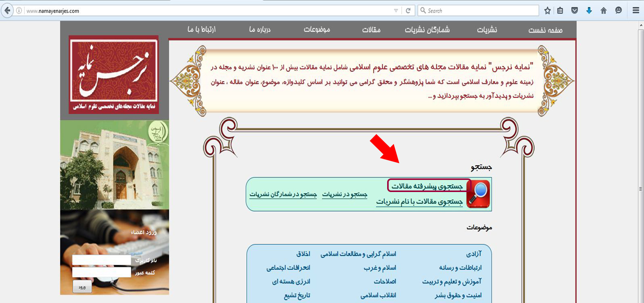Viewport: 644px width, 303px height.
Task: Click the browser back arrow button
Action: point(7,11)
